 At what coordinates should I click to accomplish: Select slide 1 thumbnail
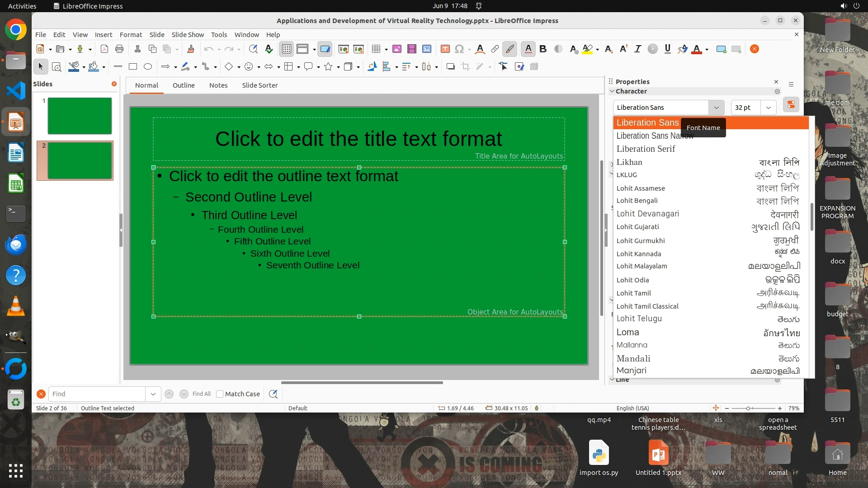coord(80,116)
